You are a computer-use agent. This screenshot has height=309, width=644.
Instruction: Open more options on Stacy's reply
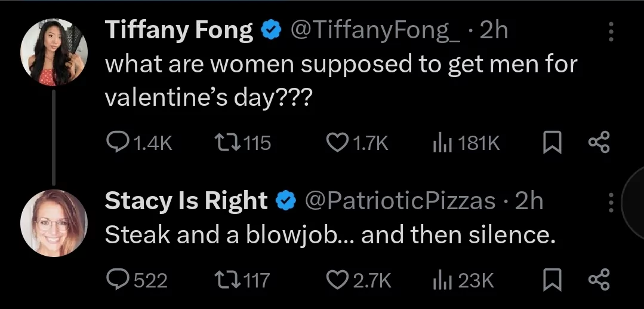click(x=611, y=203)
